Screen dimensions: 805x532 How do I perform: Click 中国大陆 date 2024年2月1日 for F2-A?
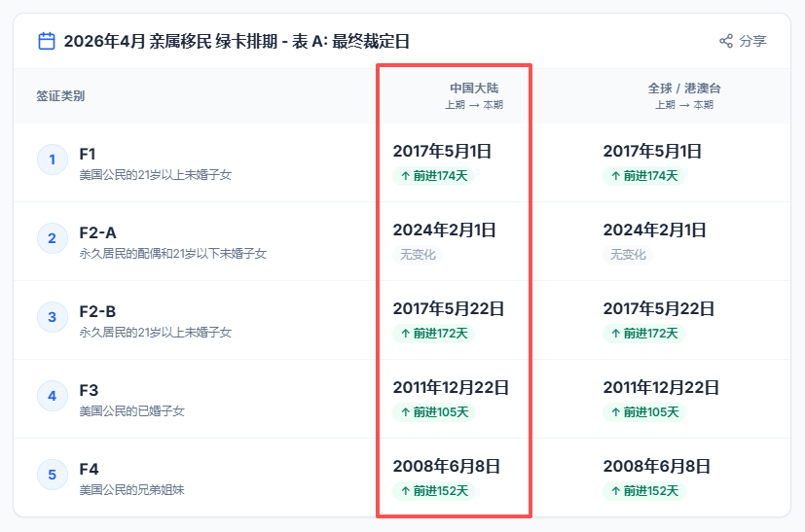coord(444,230)
